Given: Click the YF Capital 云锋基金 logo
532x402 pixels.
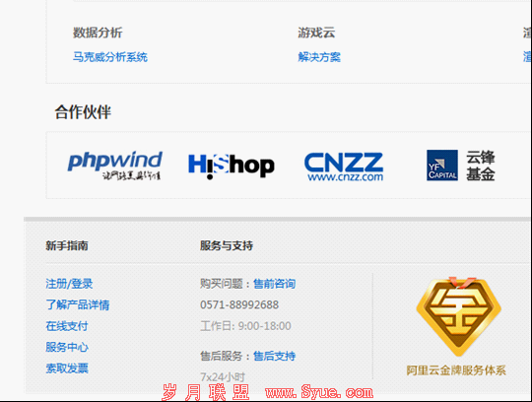Looking at the screenshot, I should click(x=460, y=166).
